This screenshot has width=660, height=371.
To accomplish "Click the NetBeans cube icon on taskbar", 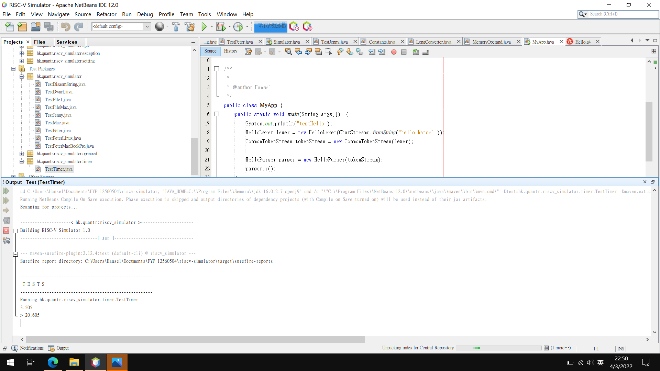I will (x=96, y=362).
